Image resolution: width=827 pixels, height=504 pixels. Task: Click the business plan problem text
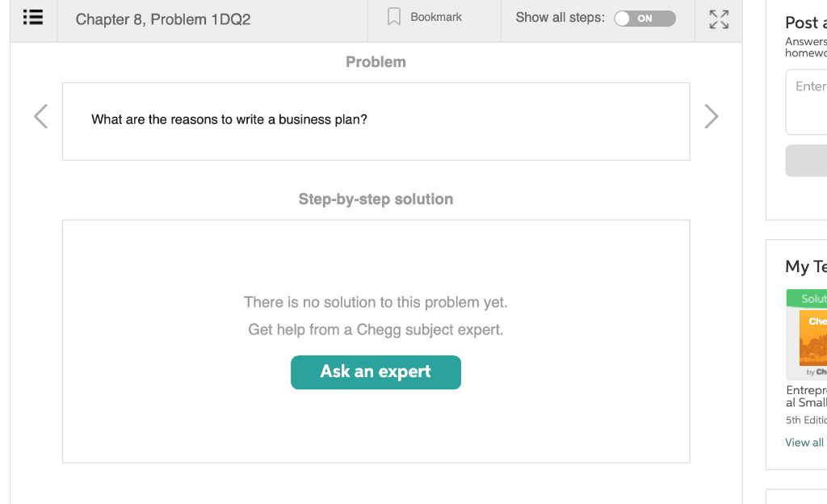(x=229, y=120)
